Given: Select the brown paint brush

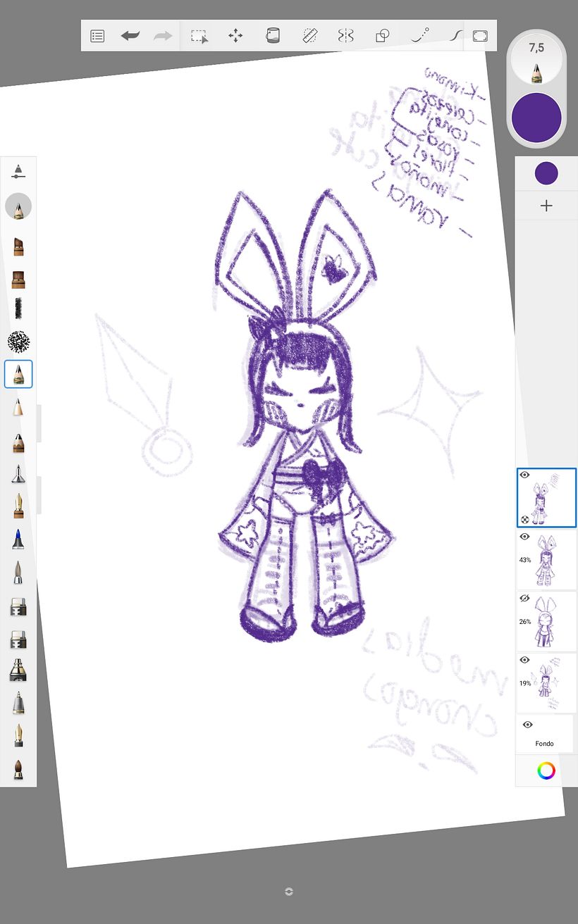Looking at the screenshot, I should point(18,768).
